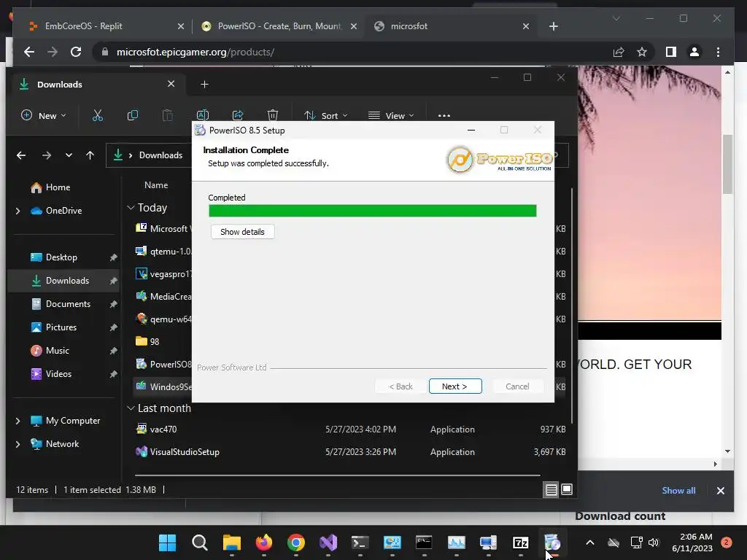Open 7-Zip from taskbar
Viewport: 747px width, 560px height.
click(520, 542)
